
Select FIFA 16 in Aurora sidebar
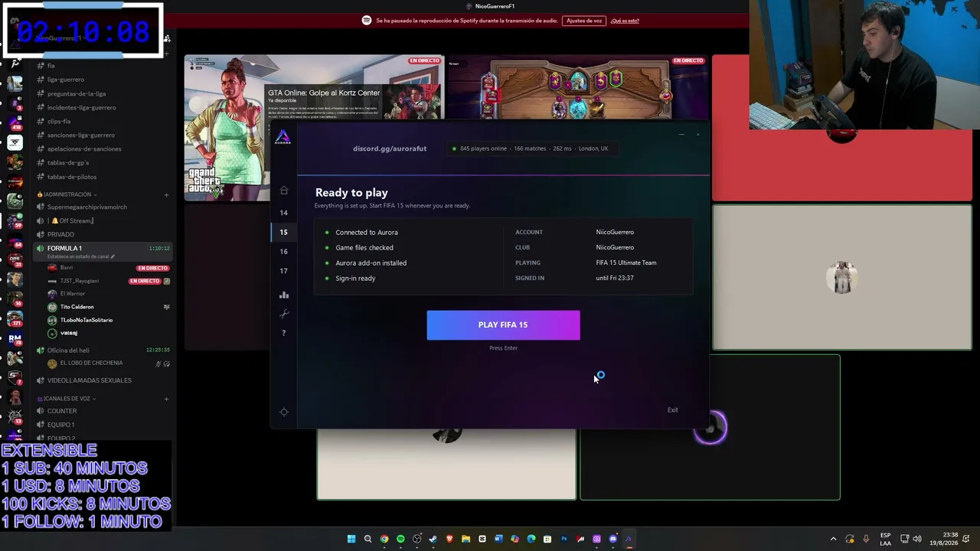[x=283, y=251]
